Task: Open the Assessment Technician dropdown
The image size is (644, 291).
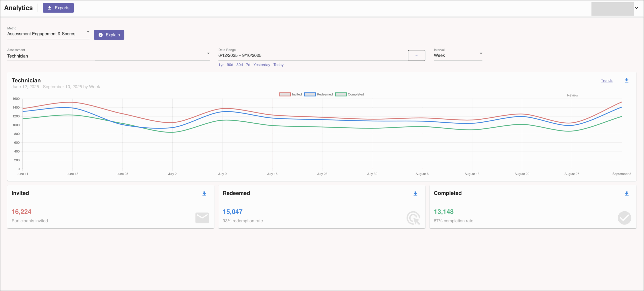Action: coord(108,56)
